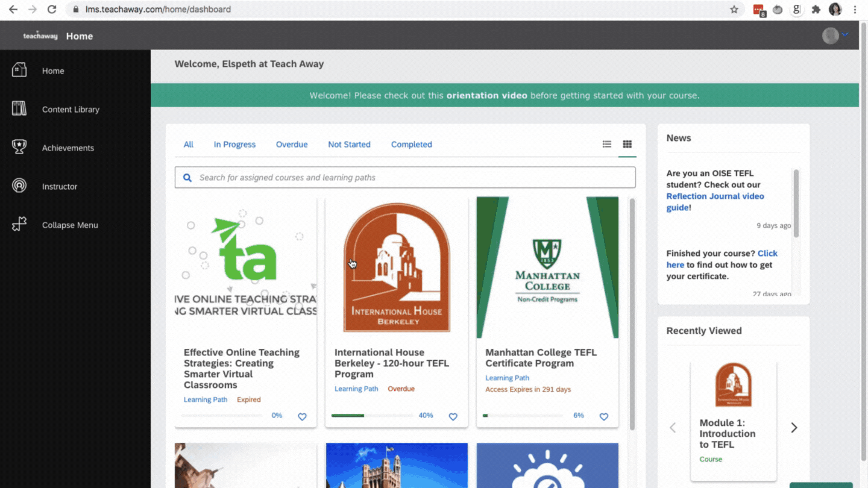Open Manhattan College logo thumbnail

coord(547,267)
